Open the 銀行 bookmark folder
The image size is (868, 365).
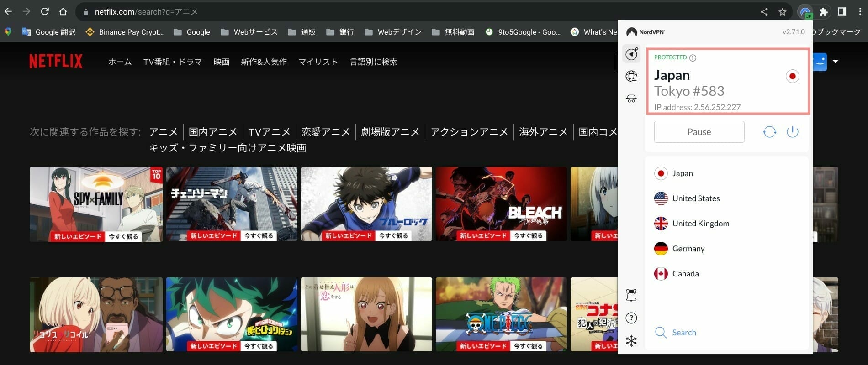[x=340, y=32]
